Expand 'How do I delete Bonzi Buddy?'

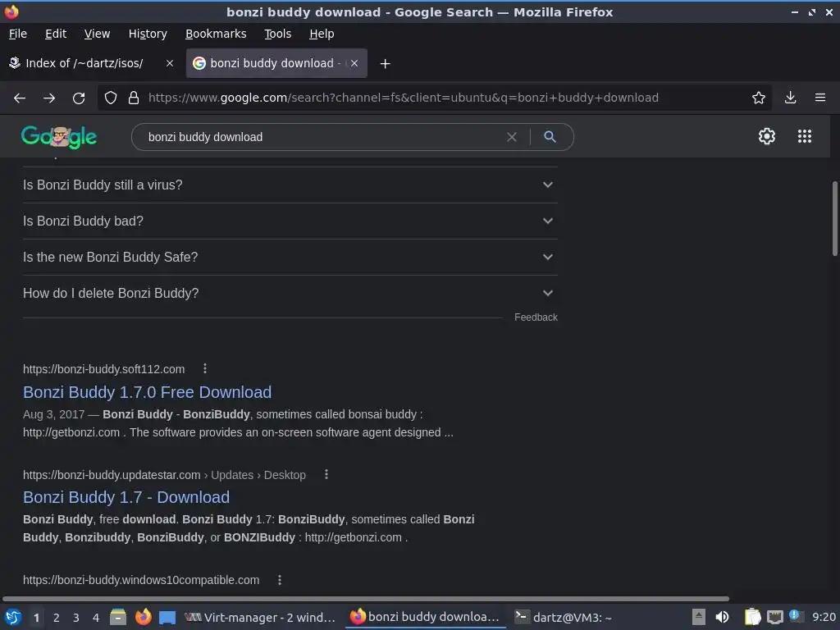click(290, 294)
